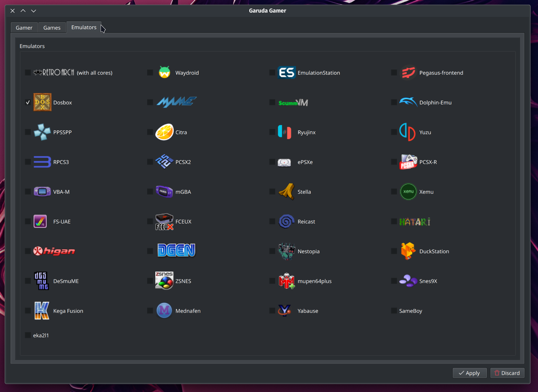Enable the RetroArch with all cores checkbox

28,72
